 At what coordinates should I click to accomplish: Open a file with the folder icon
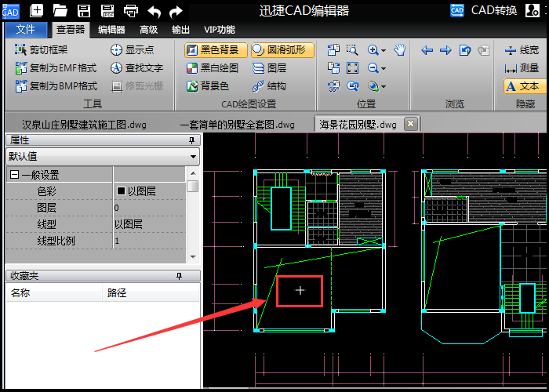[60, 10]
